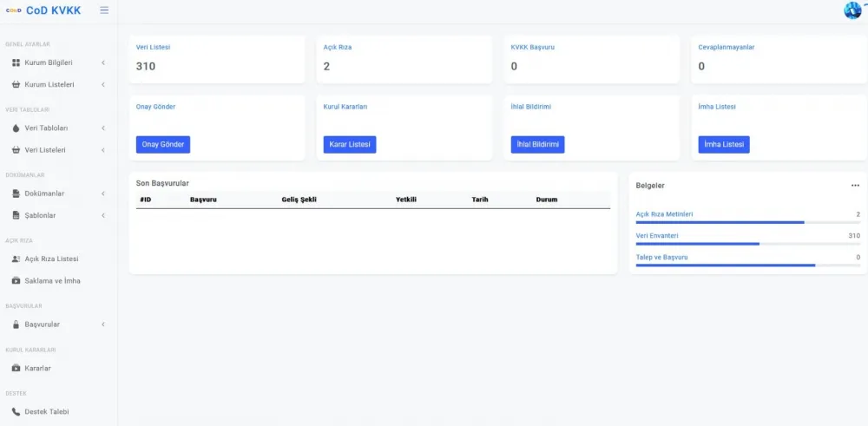Expand the Kurum Bilgileri chevron
The height and width of the screenshot is (426, 868).
[x=103, y=63]
